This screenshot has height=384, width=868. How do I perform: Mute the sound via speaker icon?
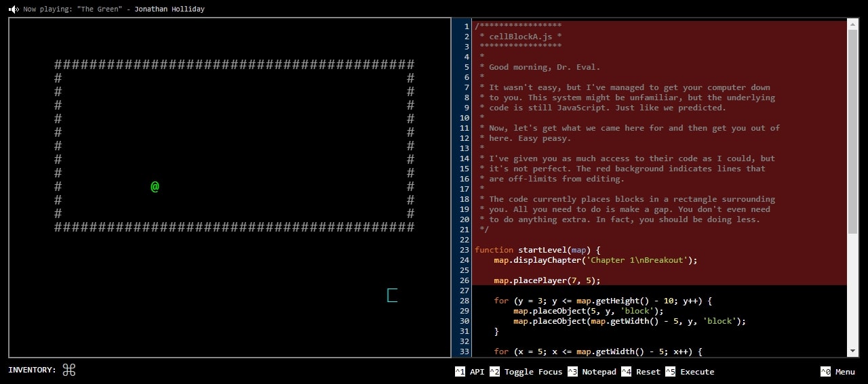[x=13, y=9]
